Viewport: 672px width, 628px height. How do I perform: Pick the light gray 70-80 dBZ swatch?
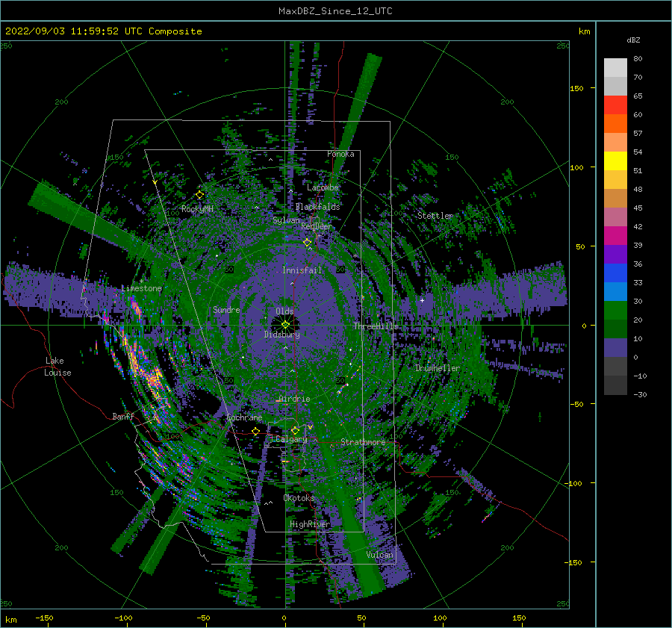pyautogui.click(x=615, y=68)
